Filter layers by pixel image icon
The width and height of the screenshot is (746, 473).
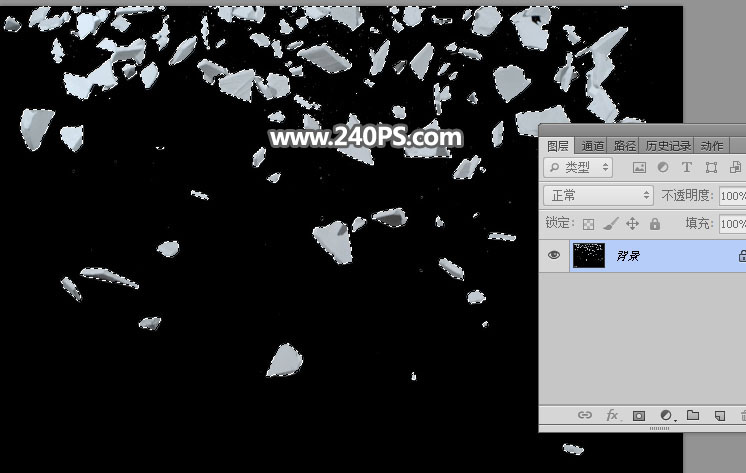[x=639, y=168]
